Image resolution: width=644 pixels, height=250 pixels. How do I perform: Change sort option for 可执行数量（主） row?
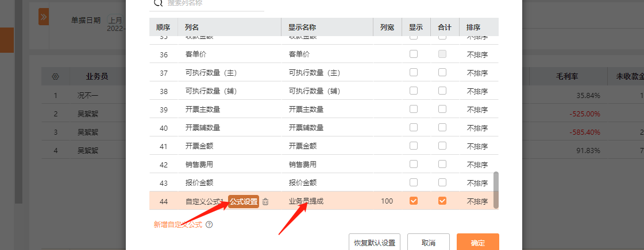click(x=477, y=73)
